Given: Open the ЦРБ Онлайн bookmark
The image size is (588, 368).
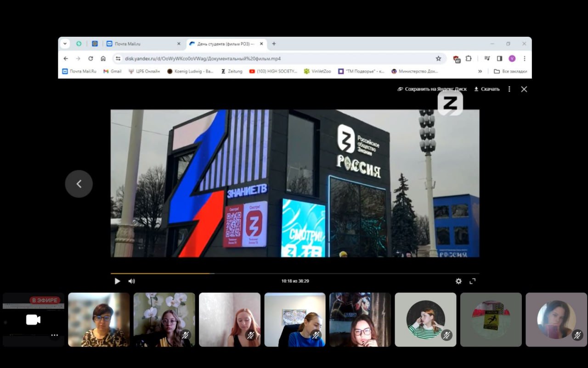Looking at the screenshot, I should pos(144,71).
